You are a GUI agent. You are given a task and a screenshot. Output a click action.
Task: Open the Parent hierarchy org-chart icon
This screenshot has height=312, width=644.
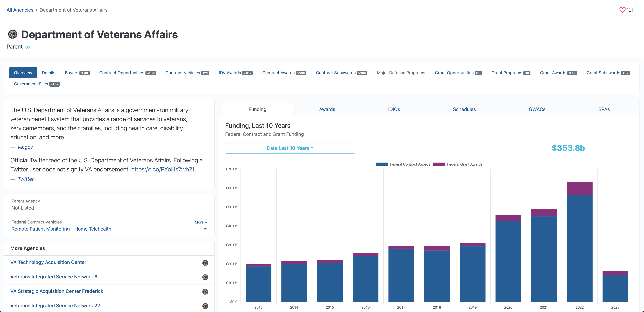(x=28, y=47)
